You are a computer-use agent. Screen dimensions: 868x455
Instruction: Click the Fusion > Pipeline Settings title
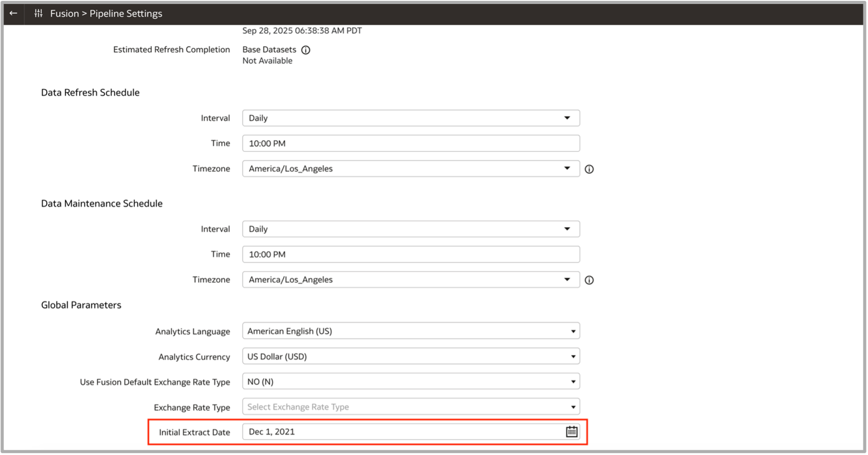(x=106, y=14)
